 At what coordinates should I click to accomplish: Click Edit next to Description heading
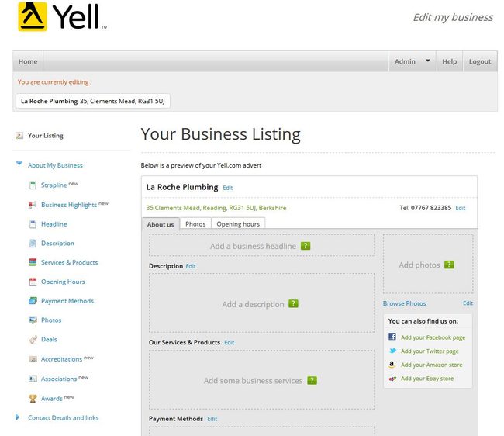(x=191, y=266)
